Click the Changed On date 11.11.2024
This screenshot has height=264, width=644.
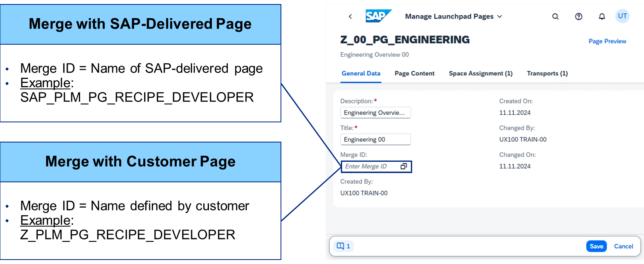pyautogui.click(x=515, y=166)
